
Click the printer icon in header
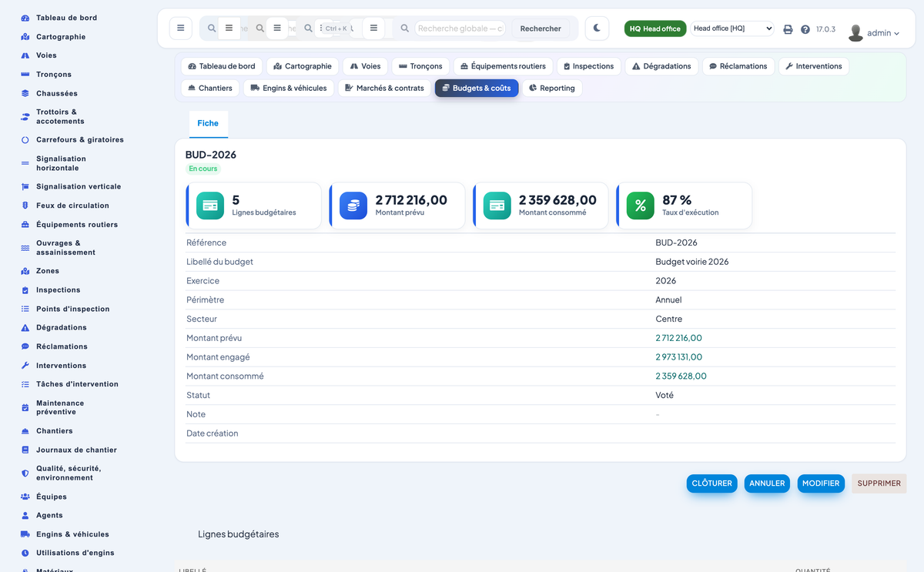pyautogui.click(x=788, y=29)
